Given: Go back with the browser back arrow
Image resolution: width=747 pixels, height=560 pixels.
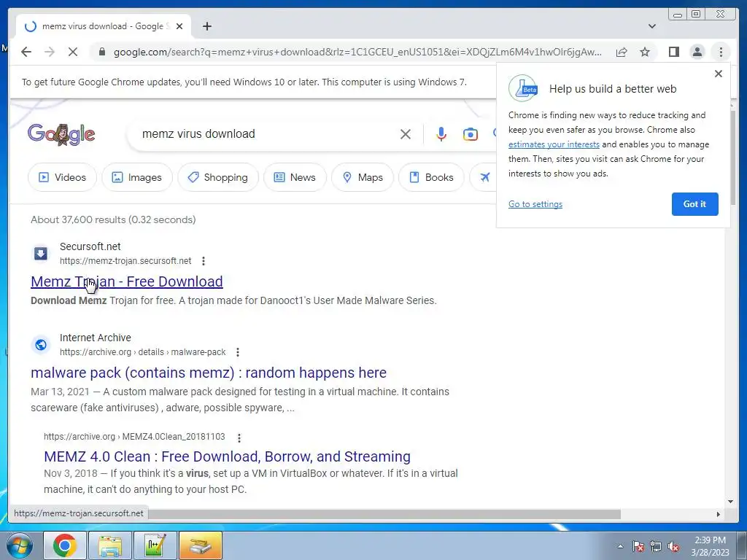Looking at the screenshot, I should point(26,52).
